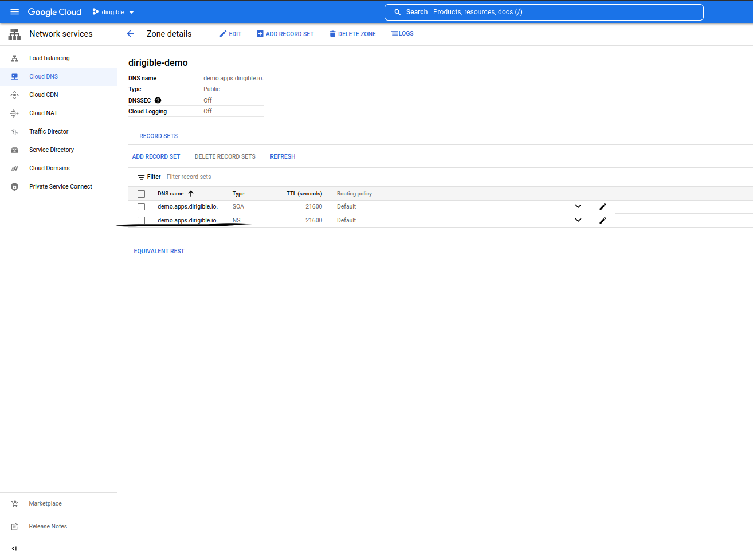The image size is (753, 560).
Task: Click demo.apps.dirigible.io. in the NS row
Action: tap(187, 221)
